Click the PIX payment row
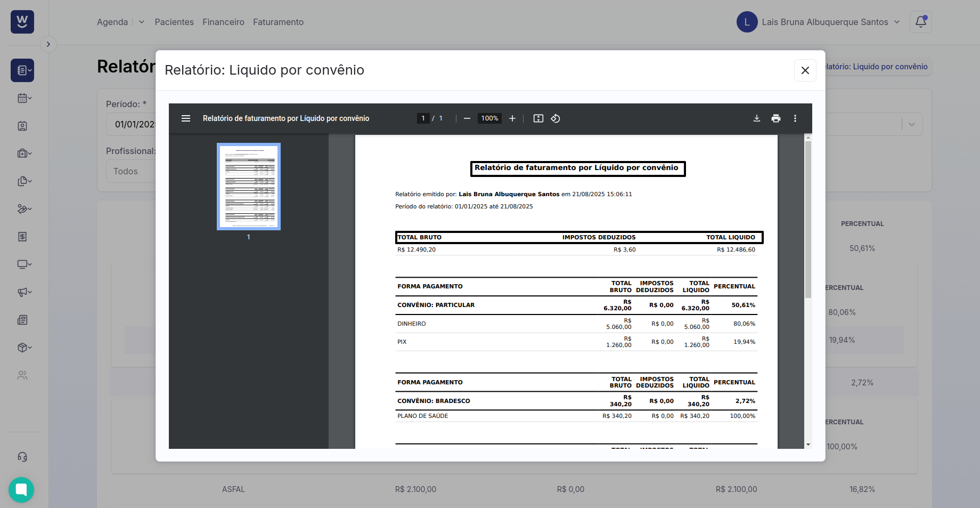Viewport: 980px width, 508px height. [x=576, y=342]
